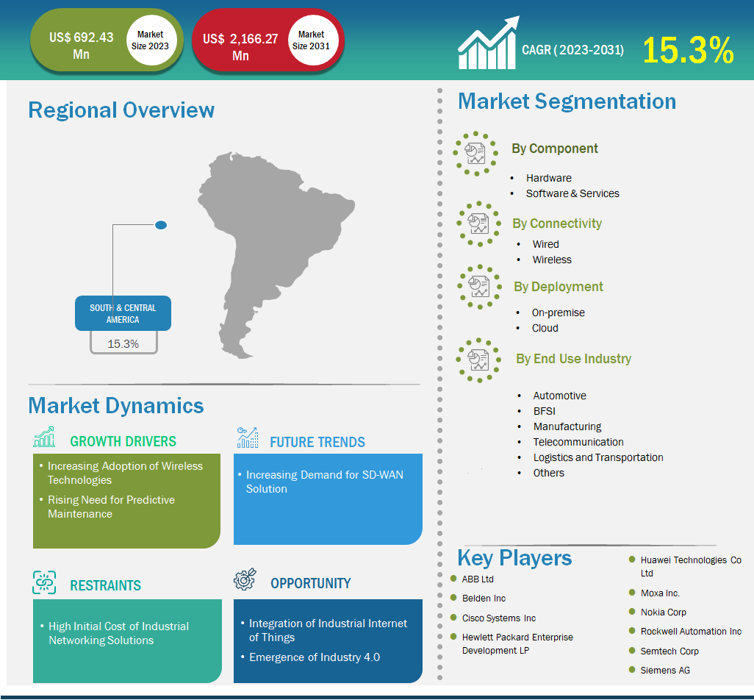This screenshot has width=754, height=700.
Task: Select the By End Use Industry icon
Action: 478,360
